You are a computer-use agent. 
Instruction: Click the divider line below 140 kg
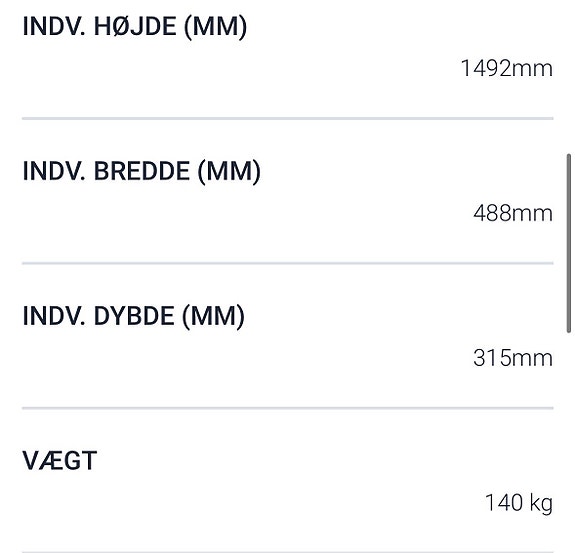click(x=288, y=551)
